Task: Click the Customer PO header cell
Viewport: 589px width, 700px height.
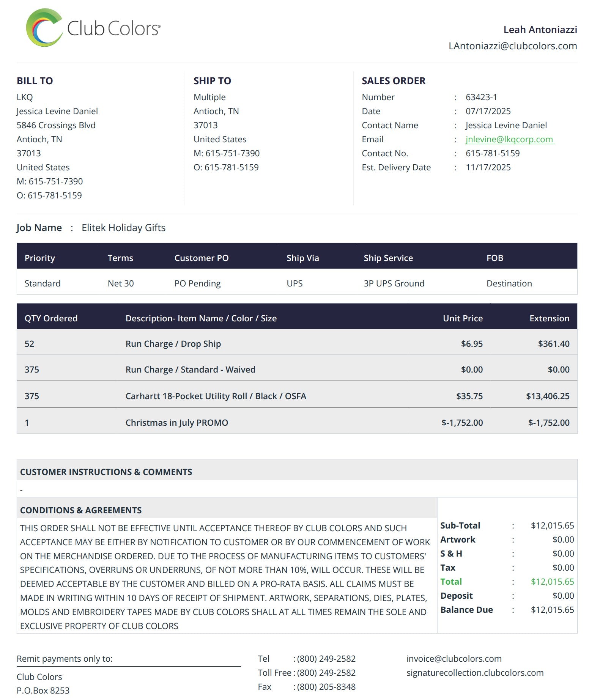Action: (x=201, y=258)
